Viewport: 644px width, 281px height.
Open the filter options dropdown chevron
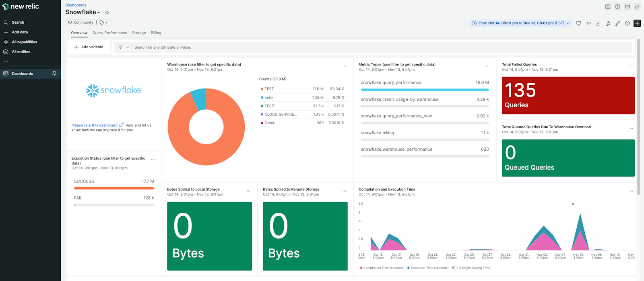[x=128, y=47]
